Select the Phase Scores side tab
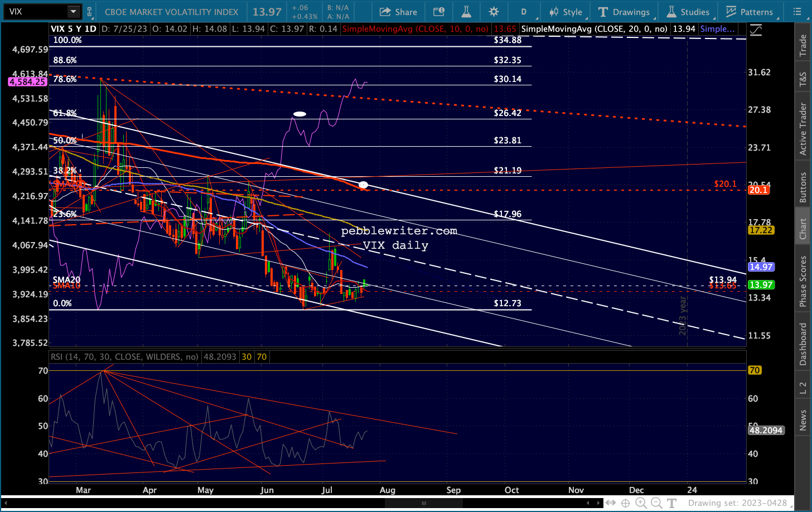 click(803, 282)
